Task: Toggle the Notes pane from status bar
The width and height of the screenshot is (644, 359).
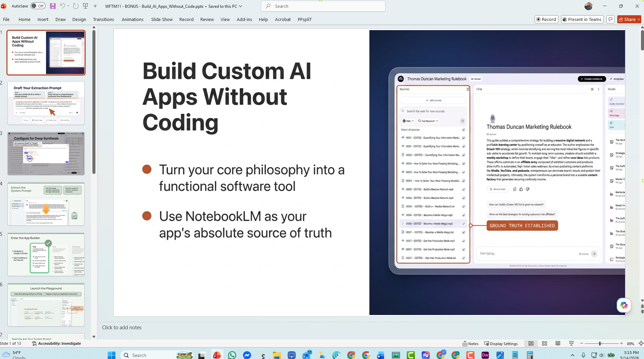Action: pyautogui.click(x=470, y=343)
